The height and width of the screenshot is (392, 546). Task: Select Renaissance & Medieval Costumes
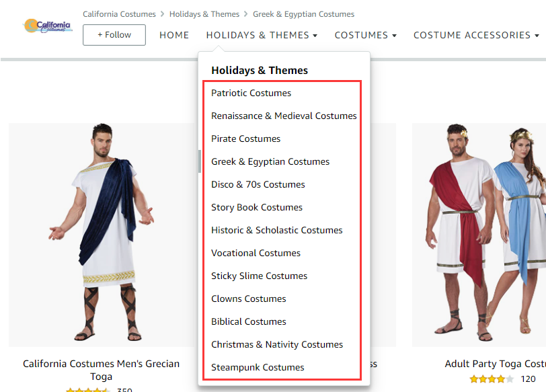click(x=284, y=116)
